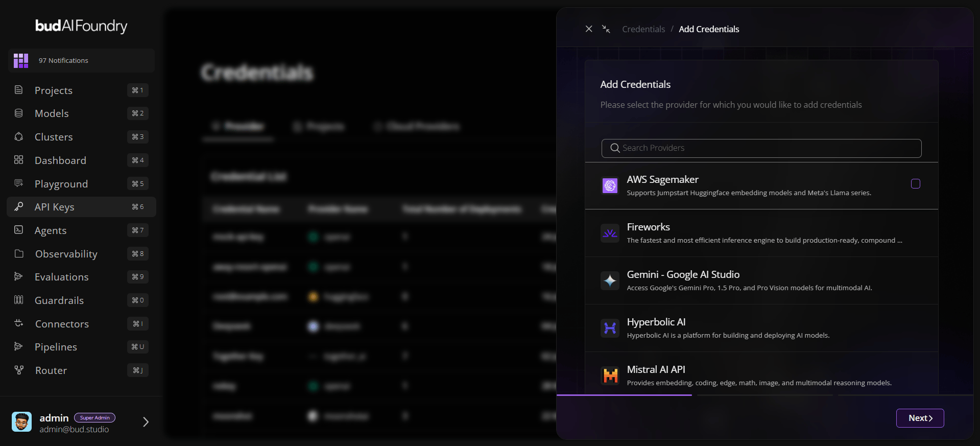This screenshot has width=980, height=446.
Task: Open Models in the sidebar
Action: coord(82,113)
